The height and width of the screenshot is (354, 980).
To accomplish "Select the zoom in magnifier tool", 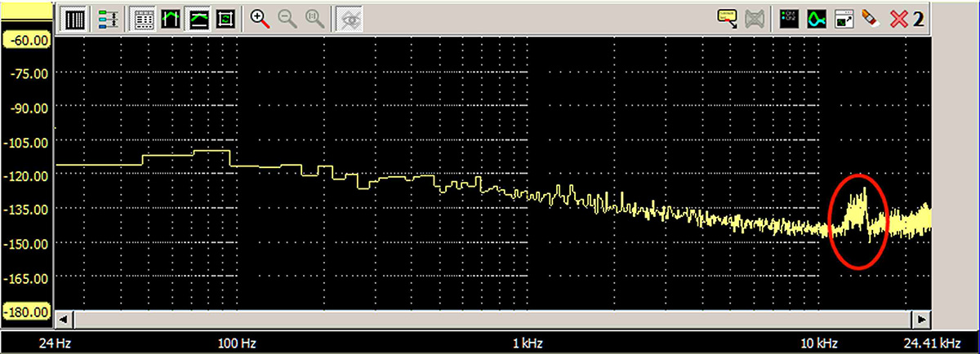I will pos(261,18).
